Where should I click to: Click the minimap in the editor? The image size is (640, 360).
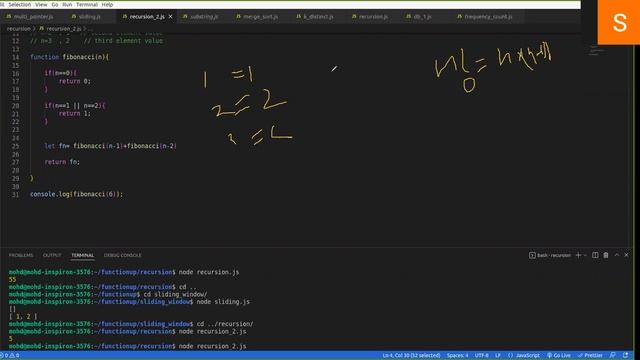coord(596,51)
